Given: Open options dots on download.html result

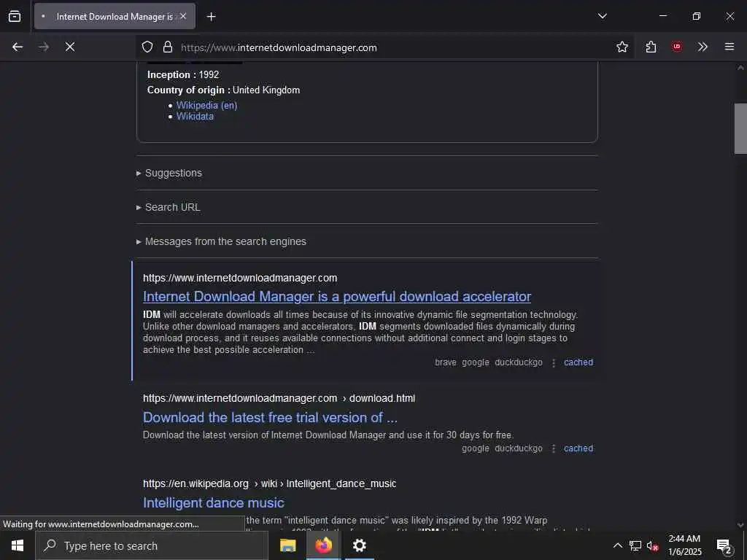Looking at the screenshot, I should (554, 449).
